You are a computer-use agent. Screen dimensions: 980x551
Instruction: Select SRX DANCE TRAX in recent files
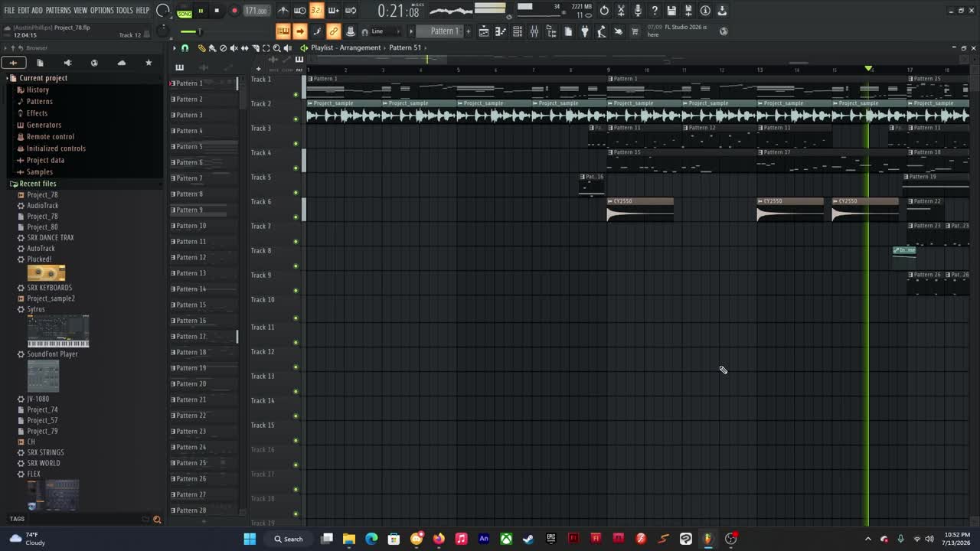tap(51, 238)
